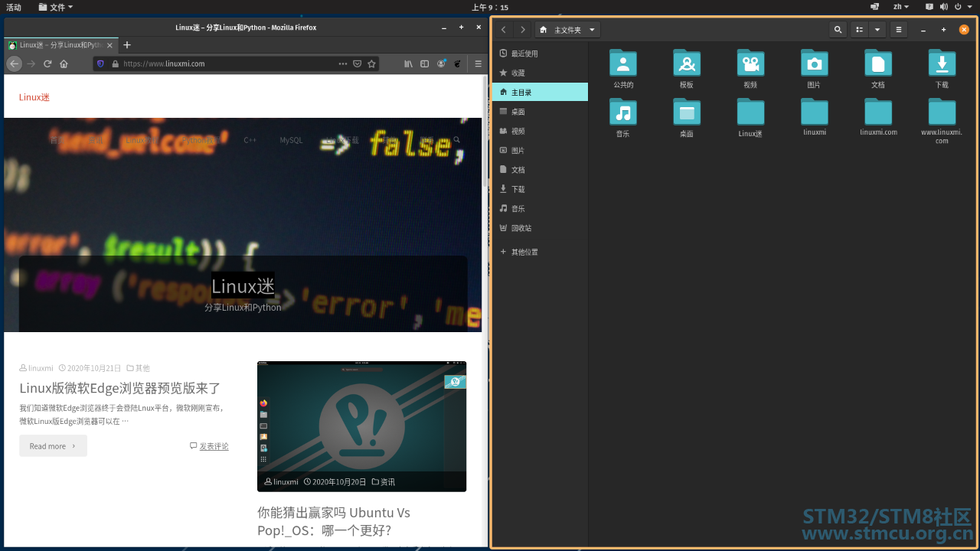Viewport: 980px width, 551px height.
Task: Click the Read more button
Action: pyautogui.click(x=53, y=445)
